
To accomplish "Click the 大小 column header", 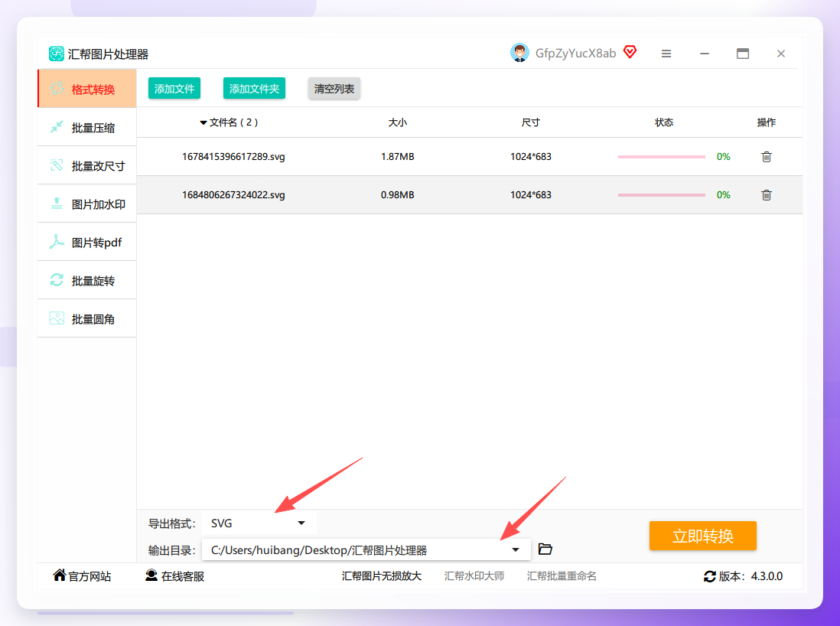I will pyautogui.click(x=398, y=122).
